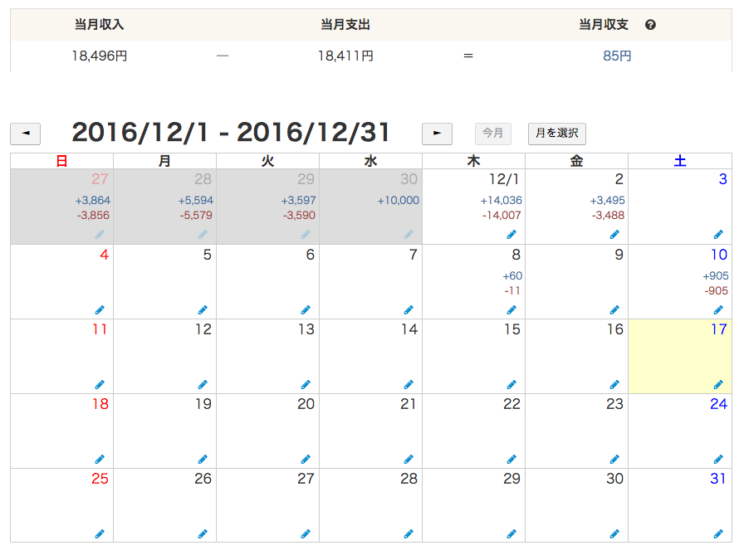Viewport: 744px width, 560px height.
Task: Open help icon next to 当月収支
Action: 650,25
